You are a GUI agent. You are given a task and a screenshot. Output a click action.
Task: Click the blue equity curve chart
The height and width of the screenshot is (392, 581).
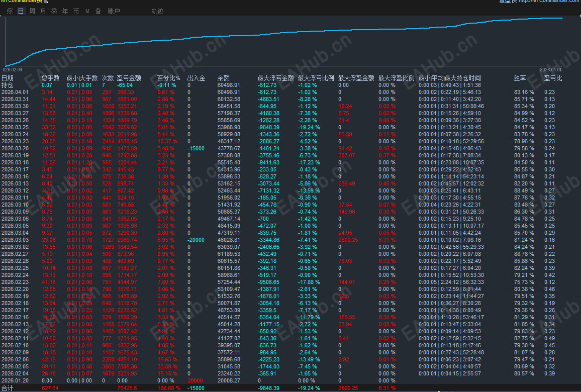[x=284, y=42]
